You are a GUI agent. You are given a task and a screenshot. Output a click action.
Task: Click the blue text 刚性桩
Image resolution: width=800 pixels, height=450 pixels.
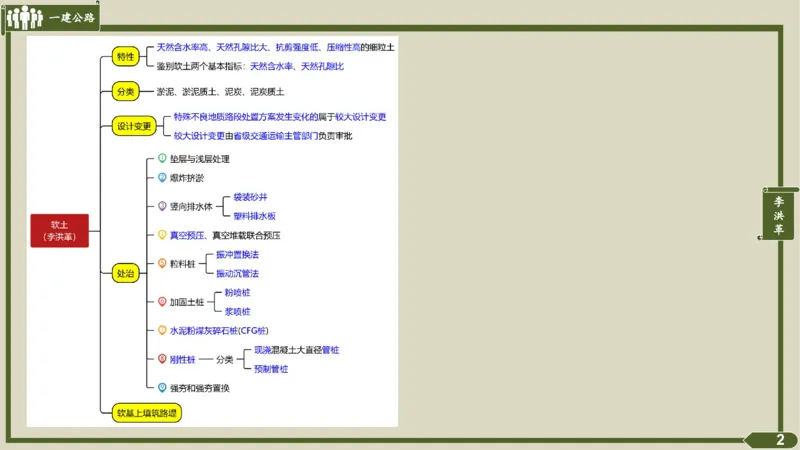(183, 360)
